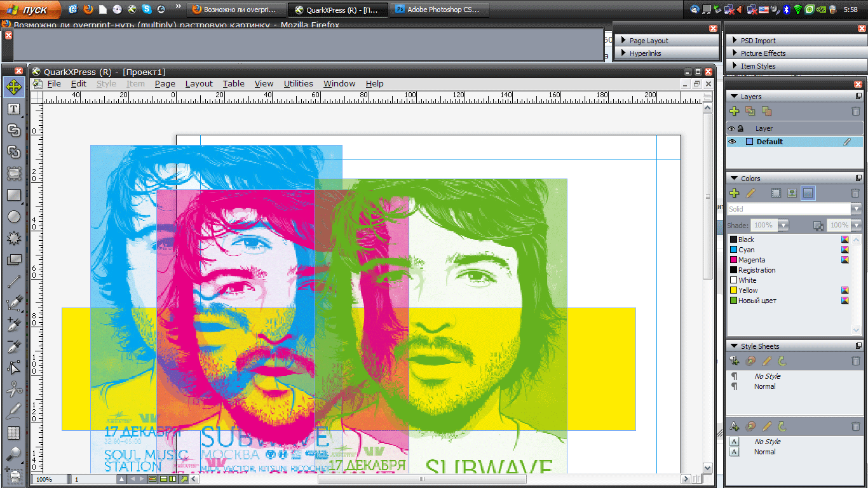Open the Window menu
This screenshot has height=488, width=868.
click(339, 83)
